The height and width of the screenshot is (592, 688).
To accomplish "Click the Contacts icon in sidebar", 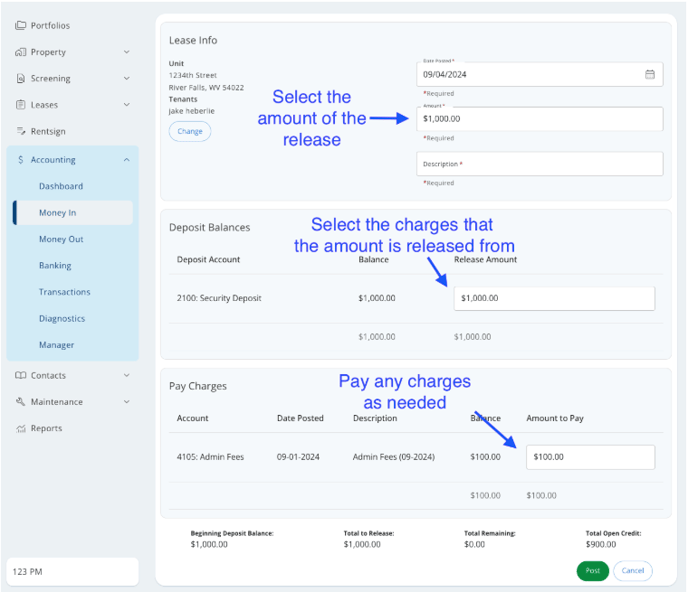I will (21, 376).
